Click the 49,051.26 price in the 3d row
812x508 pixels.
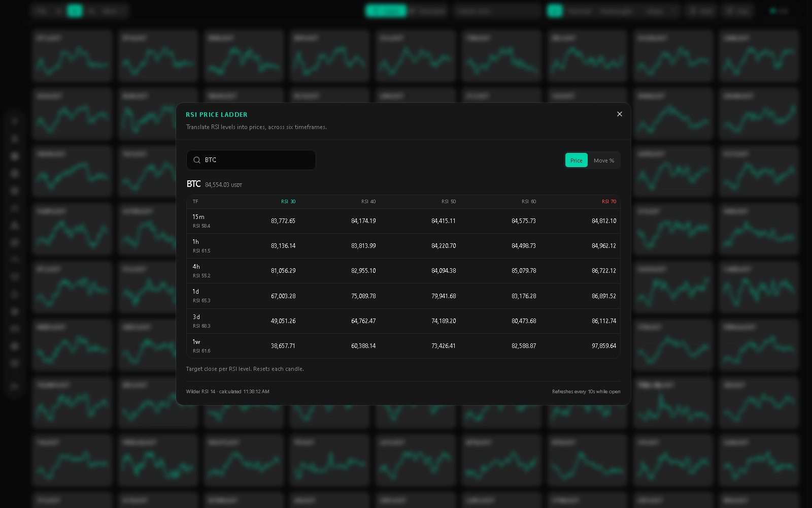coord(283,321)
